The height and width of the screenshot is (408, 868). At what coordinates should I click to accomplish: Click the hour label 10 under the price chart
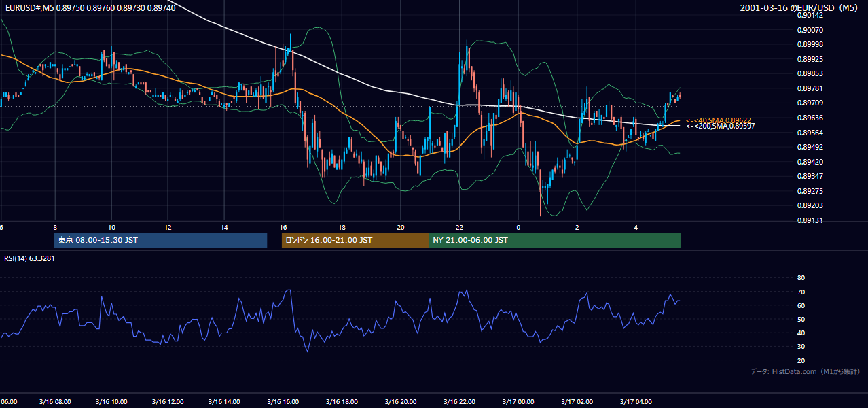coord(111,227)
